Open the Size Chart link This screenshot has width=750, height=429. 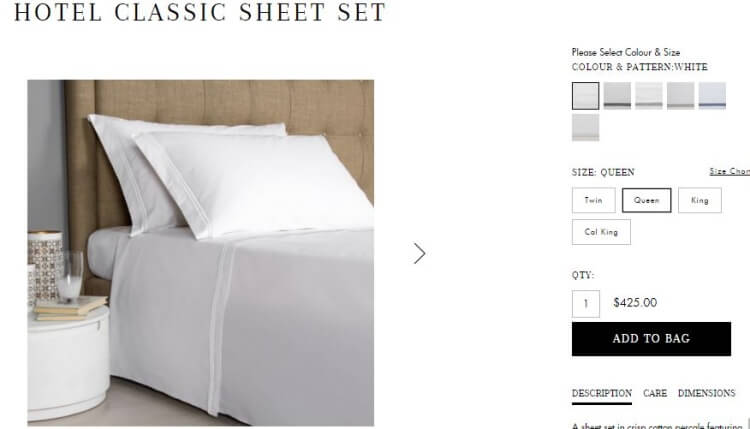point(729,171)
